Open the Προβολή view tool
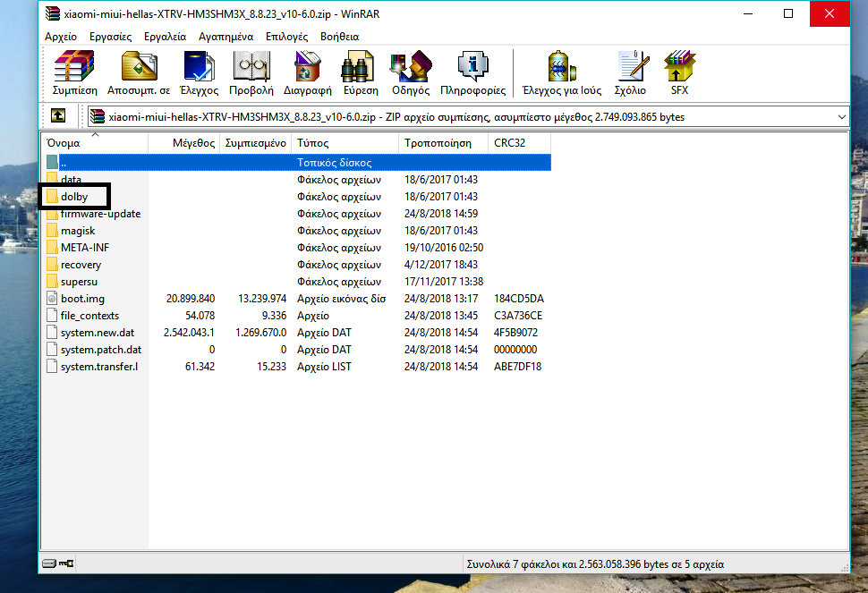This screenshot has width=868, height=593. (251, 73)
